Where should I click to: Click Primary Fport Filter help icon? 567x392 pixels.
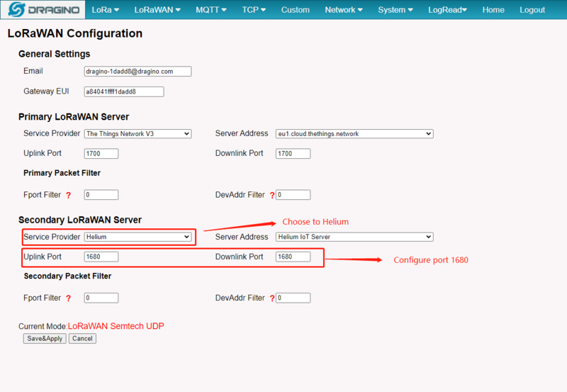[68, 195]
